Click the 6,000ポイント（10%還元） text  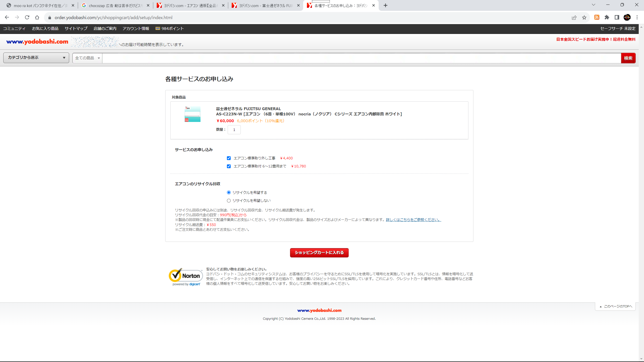(x=261, y=121)
